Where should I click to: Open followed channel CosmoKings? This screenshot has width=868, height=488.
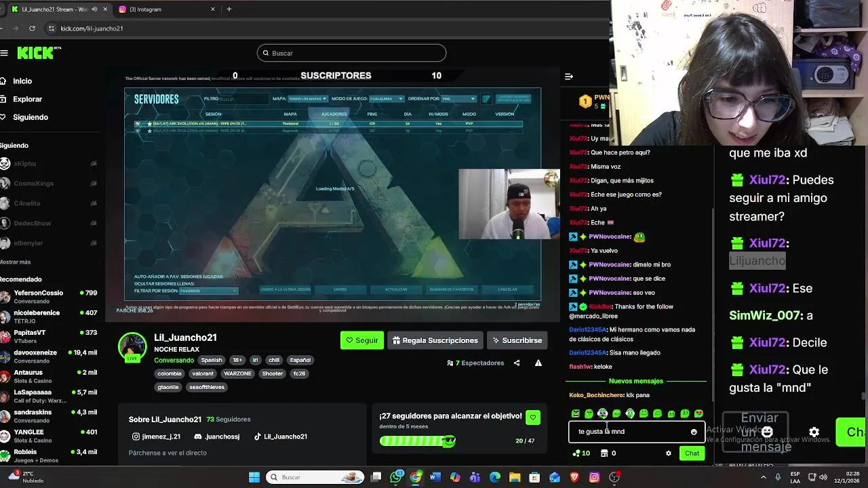(x=50, y=183)
